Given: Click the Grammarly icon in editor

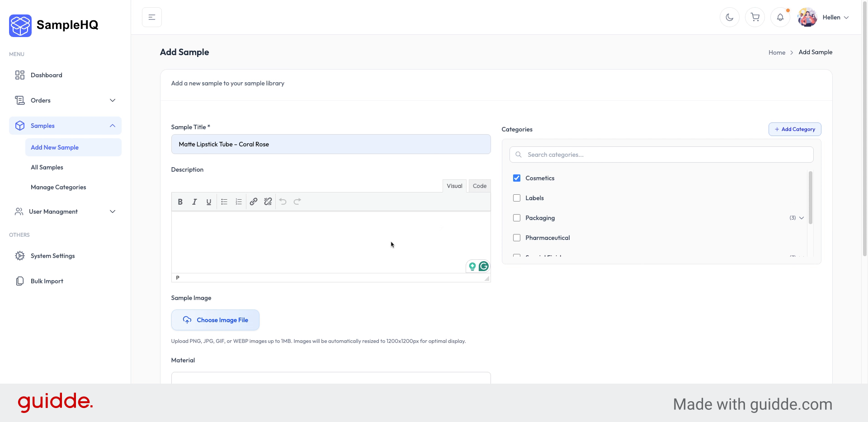Looking at the screenshot, I should 483,266.
